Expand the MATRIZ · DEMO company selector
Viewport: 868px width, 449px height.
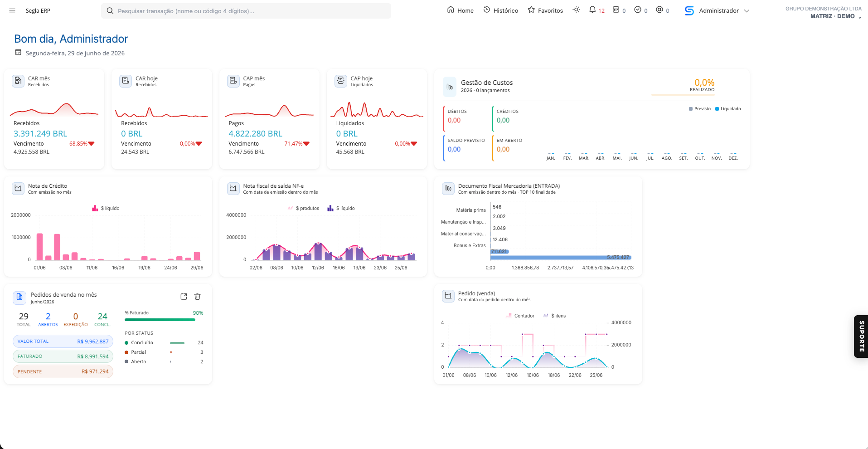[836, 16]
